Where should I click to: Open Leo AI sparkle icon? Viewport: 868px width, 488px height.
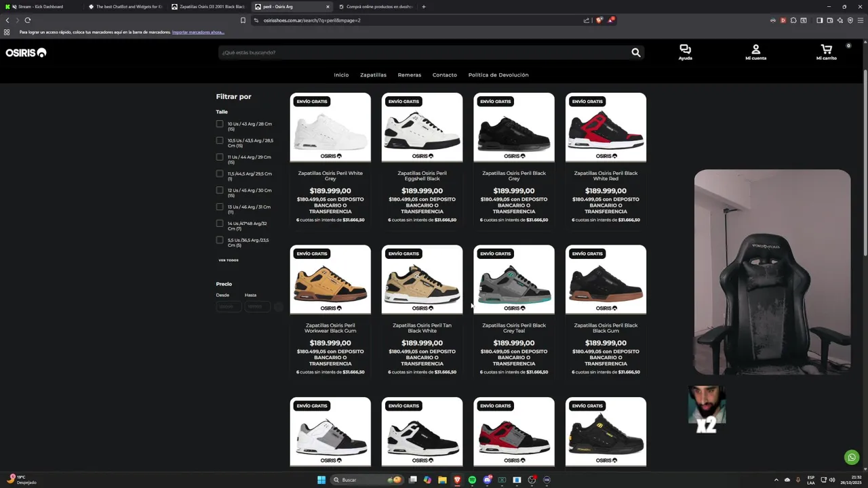tap(840, 20)
